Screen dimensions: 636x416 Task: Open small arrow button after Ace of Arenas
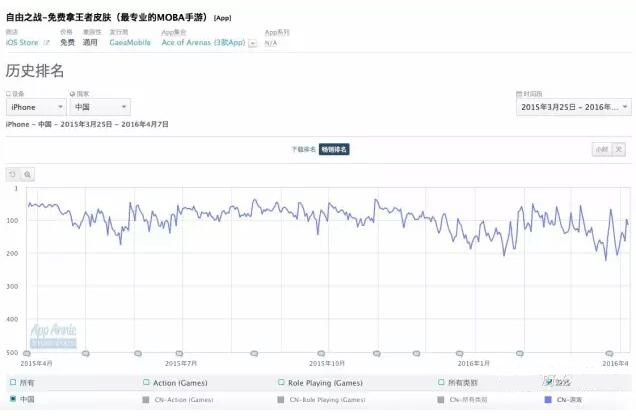(x=252, y=43)
